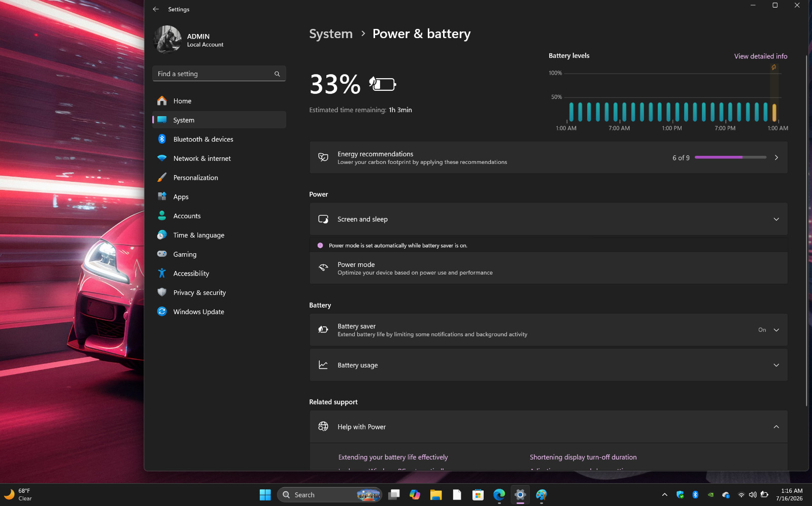812x506 pixels.
Task: Click the Settings gear on taskbar
Action: point(520,495)
